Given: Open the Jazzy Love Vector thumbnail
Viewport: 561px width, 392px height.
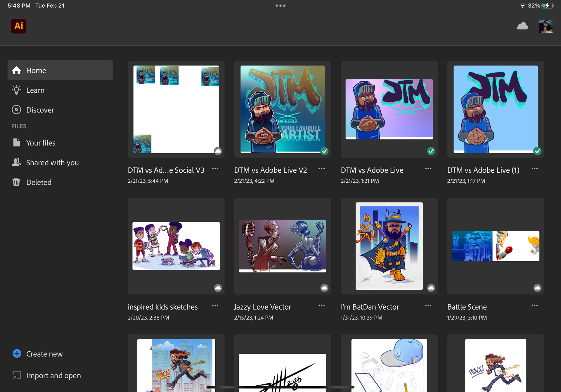Looking at the screenshot, I should click(283, 246).
